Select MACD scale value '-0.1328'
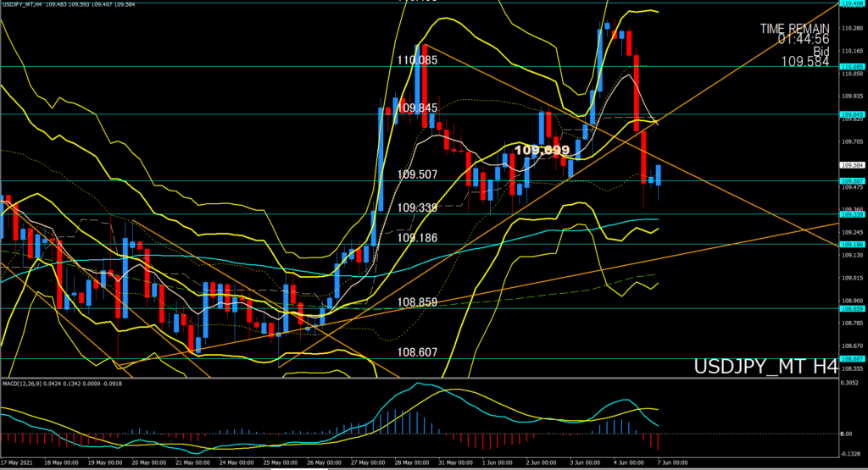 tap(850, 454)
